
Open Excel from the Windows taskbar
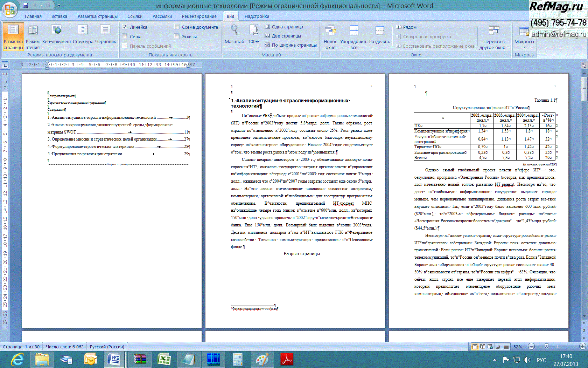click(164, 359)
